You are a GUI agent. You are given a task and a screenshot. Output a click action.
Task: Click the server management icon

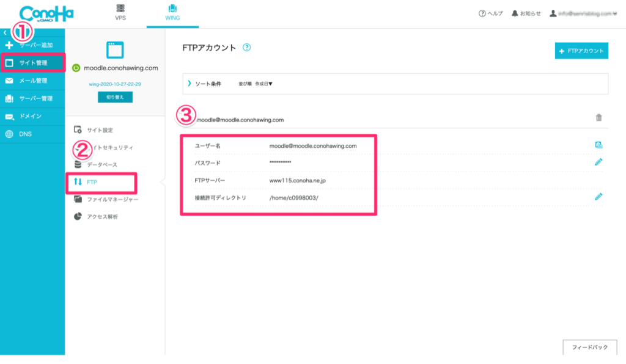pos(9,98)
